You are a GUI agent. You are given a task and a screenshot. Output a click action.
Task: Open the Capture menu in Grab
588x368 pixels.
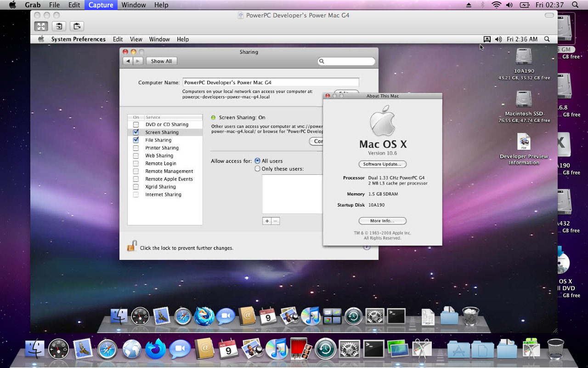click(x=101, y=5)
